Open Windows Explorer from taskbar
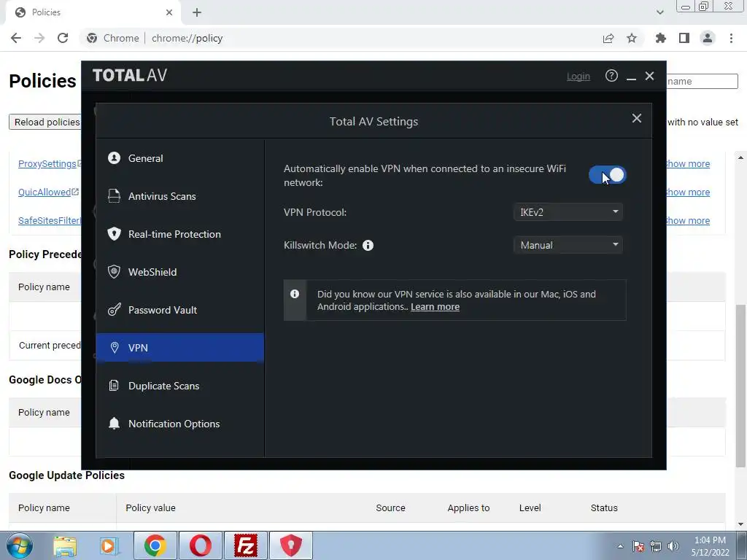This screenshot has width=747, height=560. pos(65,545)
